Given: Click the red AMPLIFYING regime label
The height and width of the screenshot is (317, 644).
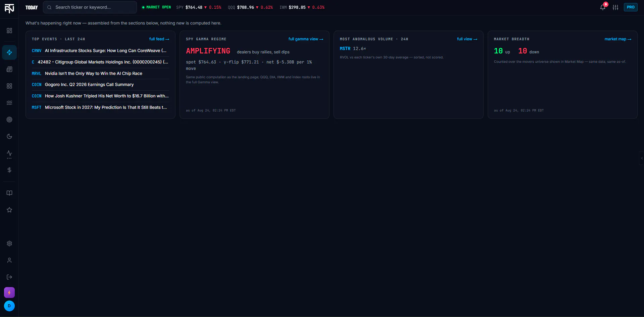Looking at the screenshot, I should 208,51.
